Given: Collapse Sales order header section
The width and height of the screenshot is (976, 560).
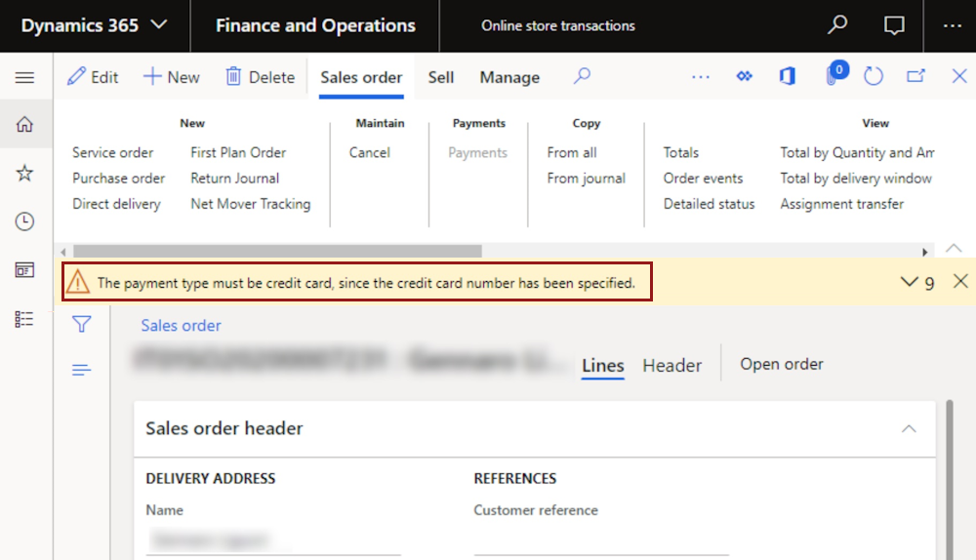Looking at the screenshot, I should [x=909, y=428].
